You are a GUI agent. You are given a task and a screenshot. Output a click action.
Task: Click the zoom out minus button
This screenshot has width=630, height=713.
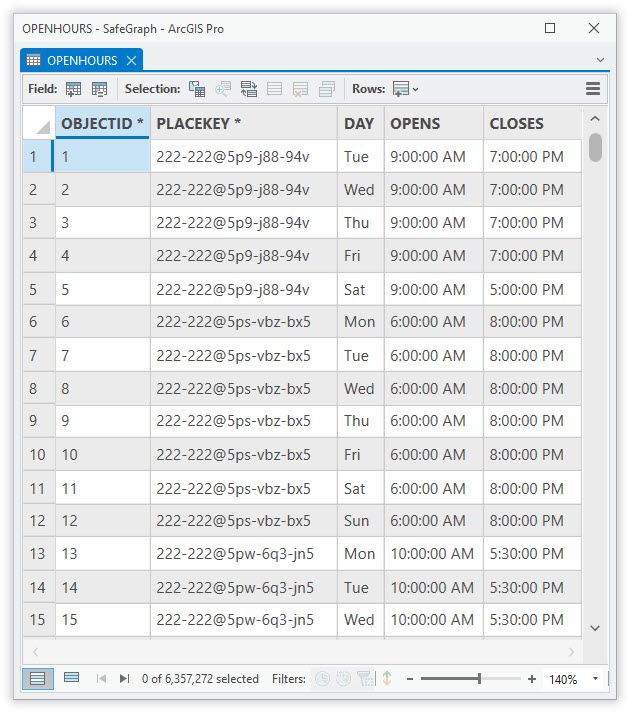tap(410, 679)
